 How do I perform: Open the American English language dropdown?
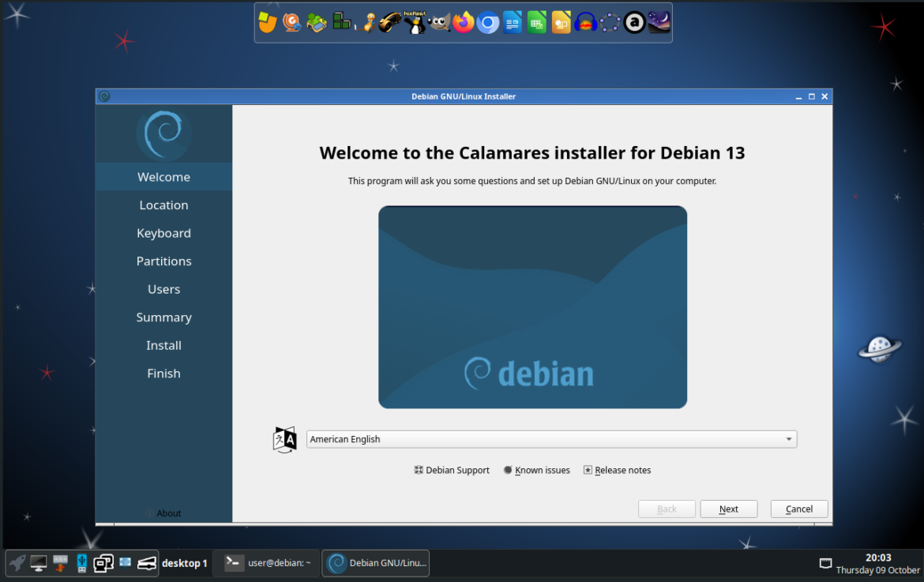click(x=550, y=439)
